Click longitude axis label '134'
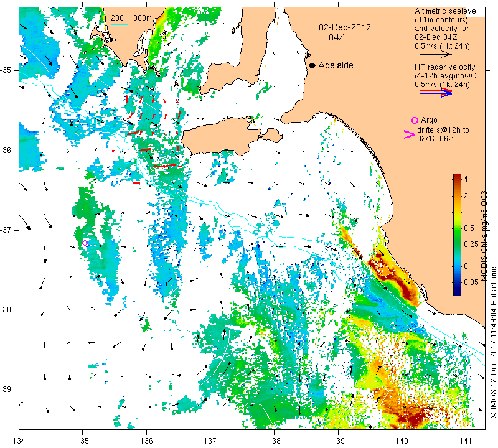The width and height of the screenshot is (498, 448). point(19,441)
